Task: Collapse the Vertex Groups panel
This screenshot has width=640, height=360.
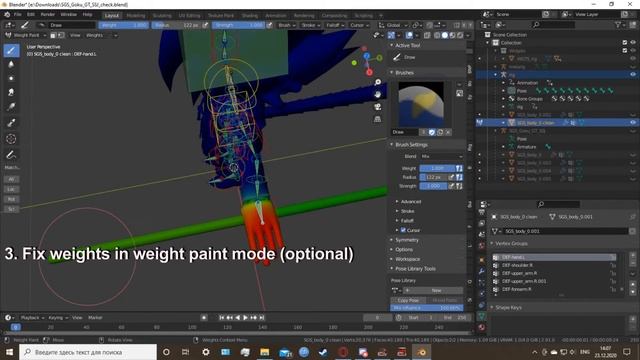Action: point(510,243)
